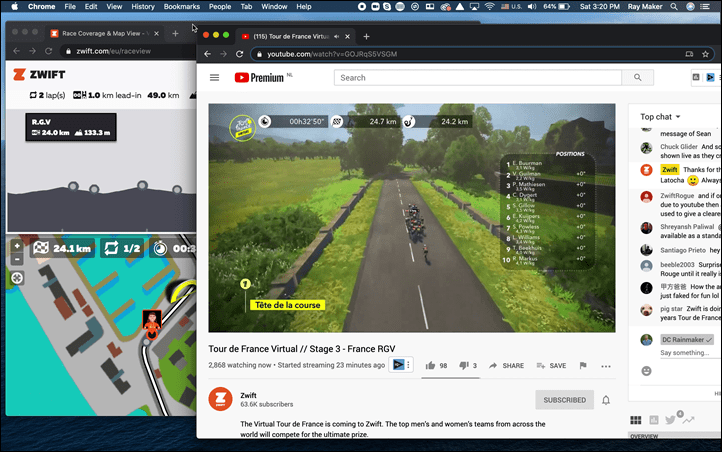Open the Chrome menu
This screenshot has height=452, width=722.
click(41, 6)
